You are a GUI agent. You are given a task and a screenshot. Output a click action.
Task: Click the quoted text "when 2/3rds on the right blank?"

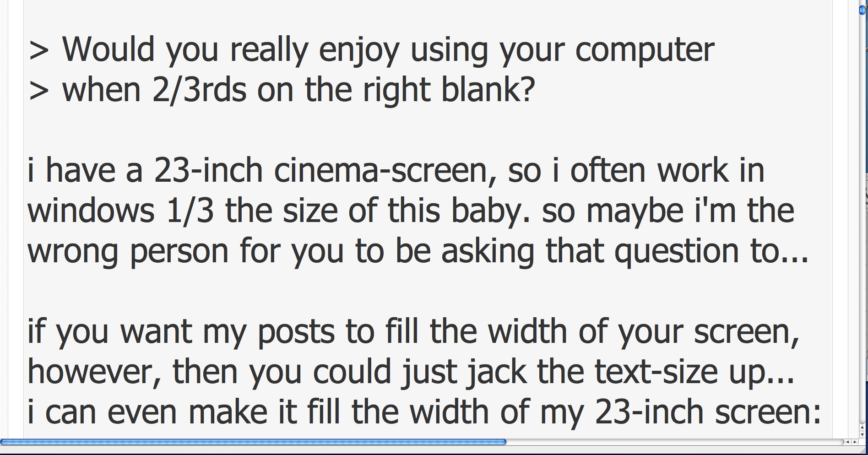point(298,90)
